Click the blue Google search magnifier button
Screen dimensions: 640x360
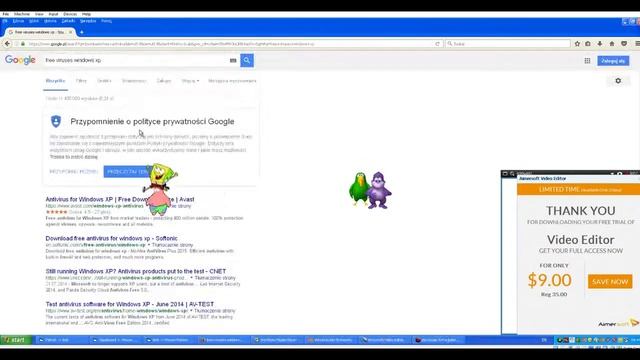[x=247, y=60]
